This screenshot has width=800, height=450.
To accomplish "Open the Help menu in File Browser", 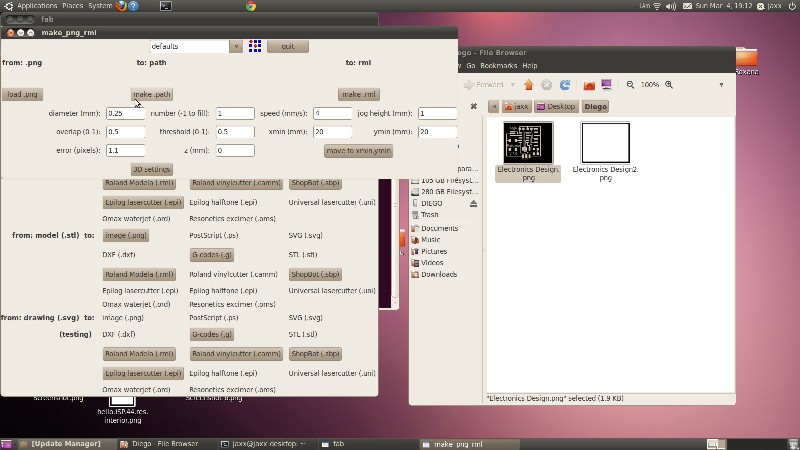I will pos(530,66).
